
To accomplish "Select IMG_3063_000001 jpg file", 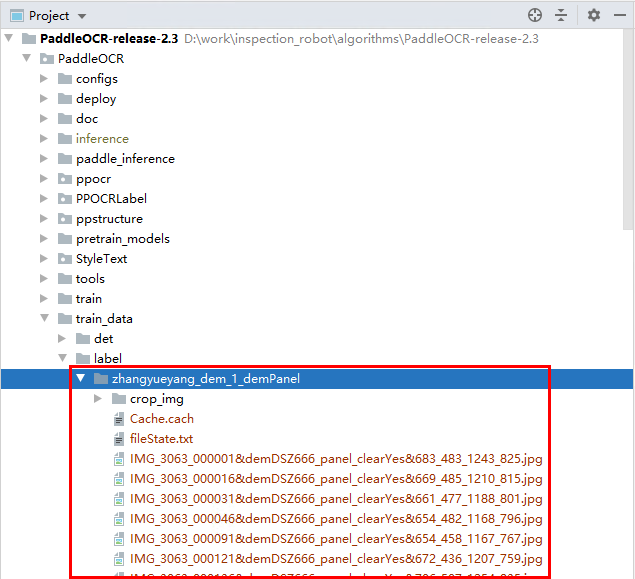I will click(x=335, y=459).
